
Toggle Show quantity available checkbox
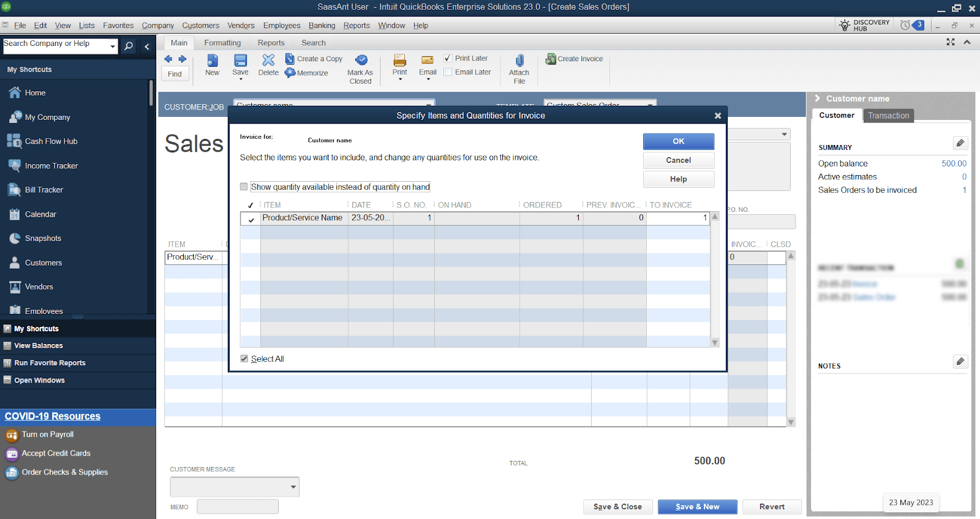coord(244,187)
